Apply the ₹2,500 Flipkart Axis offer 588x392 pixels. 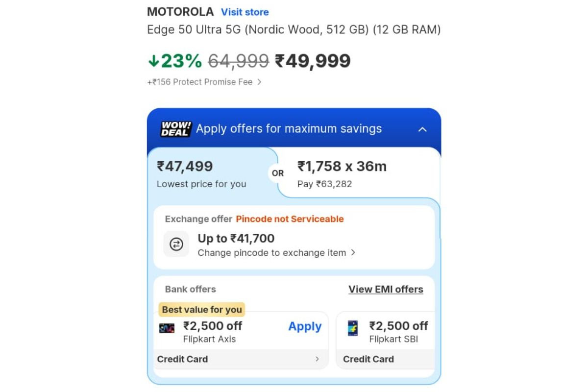click(x=304, y=326)
